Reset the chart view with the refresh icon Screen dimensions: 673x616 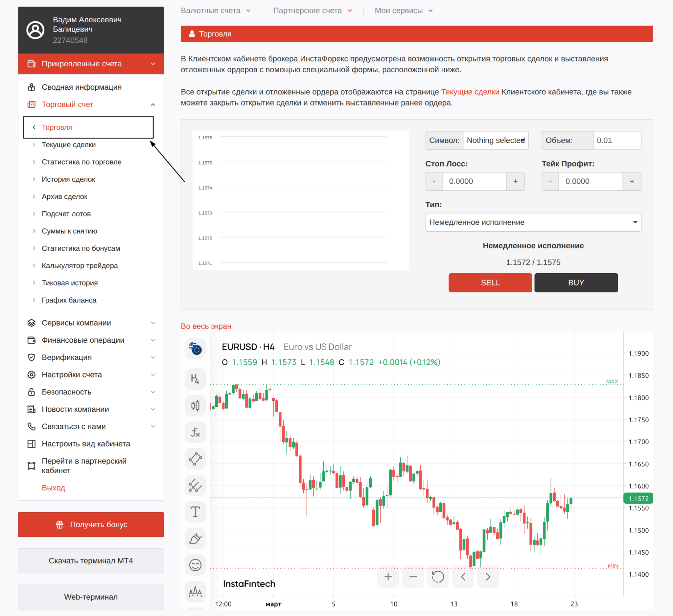tap(438, 577)
